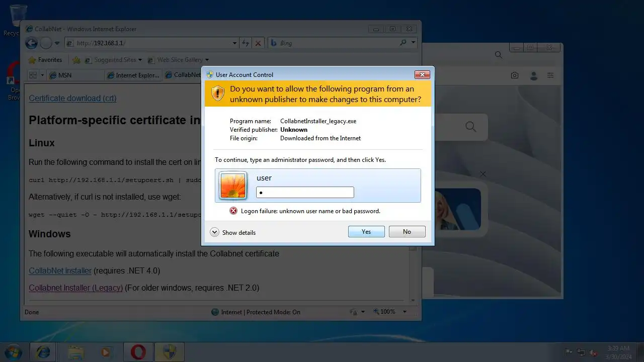The image size is (644, 362).
Task: Switch to the MSN tab
Action: (x=76, y=75)
